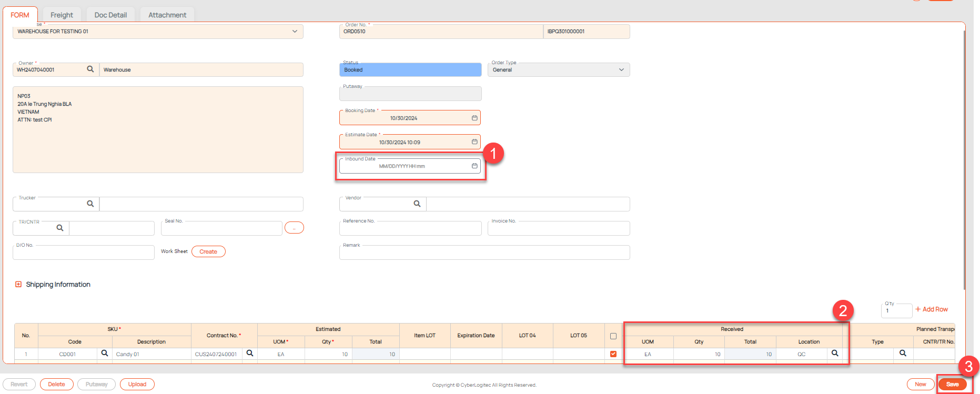Image resolution: width=980 pixels, height=394 pixels.
Task: Switch to the Freight tab
Action: (x=62, y=15)
